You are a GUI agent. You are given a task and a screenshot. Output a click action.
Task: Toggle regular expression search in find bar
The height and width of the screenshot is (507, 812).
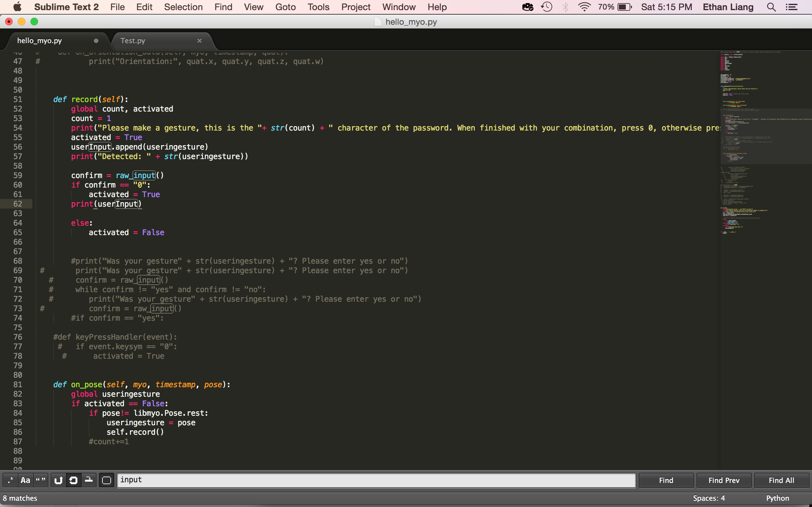click(x=10, y=480)
